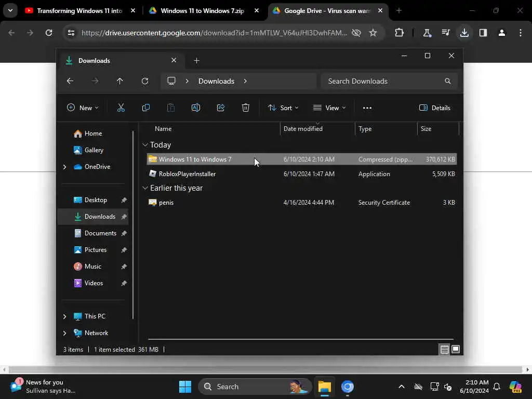Open pinned Desktop folder

pyautogui.click(x=96, y=200)
